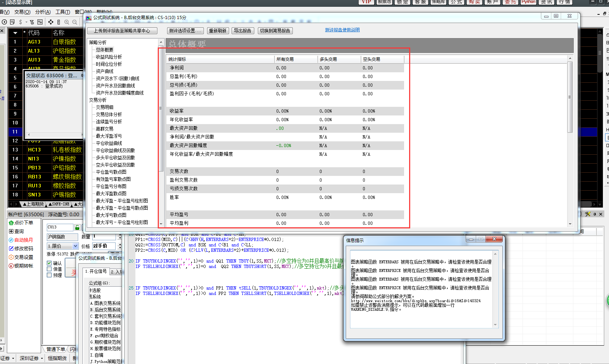Open the 深圳证券 dropdown tab
Screen dimensions: 609x364
[x=31, y=358]
